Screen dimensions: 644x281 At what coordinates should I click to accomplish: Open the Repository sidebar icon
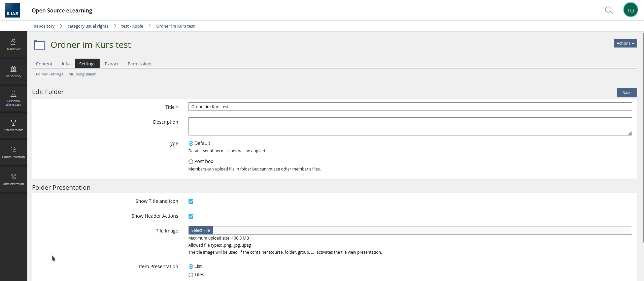click(x=13, y=72)
